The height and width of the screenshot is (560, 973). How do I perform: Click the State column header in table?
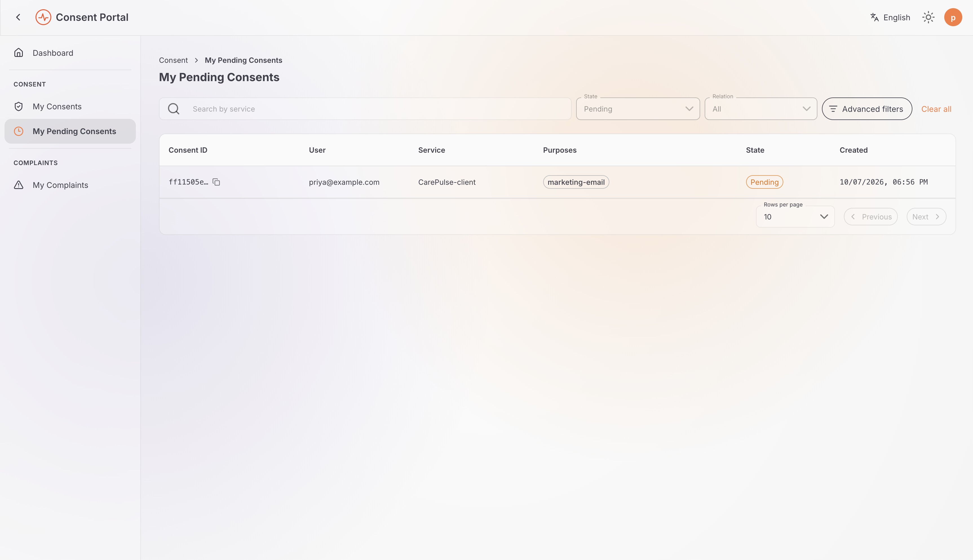[x=755, y=150]
